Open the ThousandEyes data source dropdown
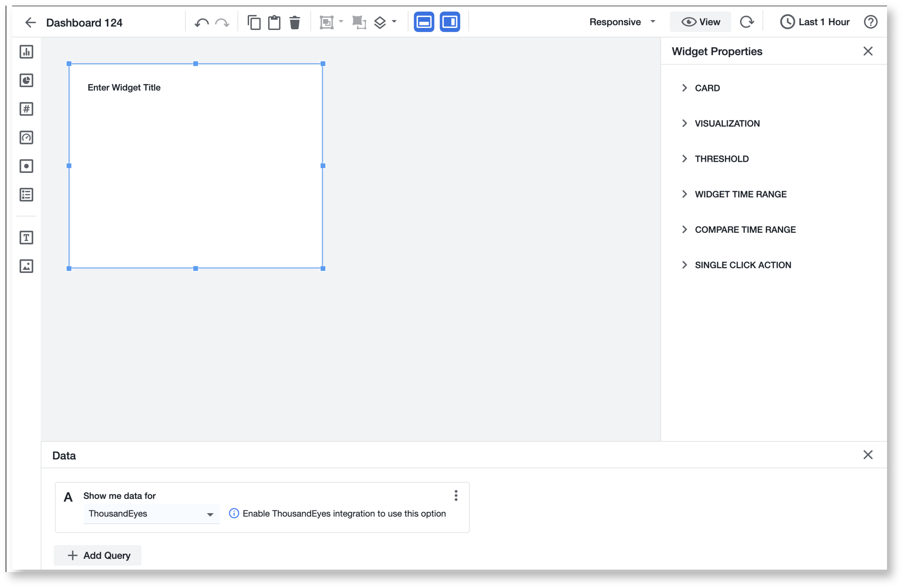 coord(151,514)
